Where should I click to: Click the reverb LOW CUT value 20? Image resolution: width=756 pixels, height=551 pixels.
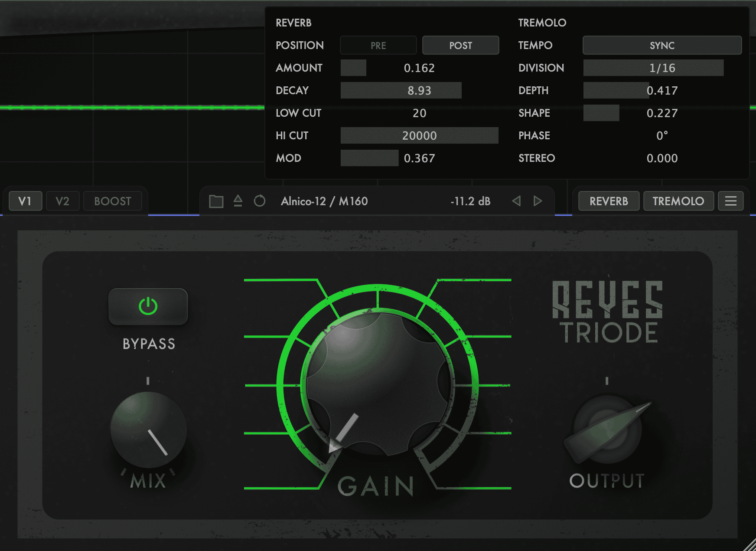[x=419, y=113]
